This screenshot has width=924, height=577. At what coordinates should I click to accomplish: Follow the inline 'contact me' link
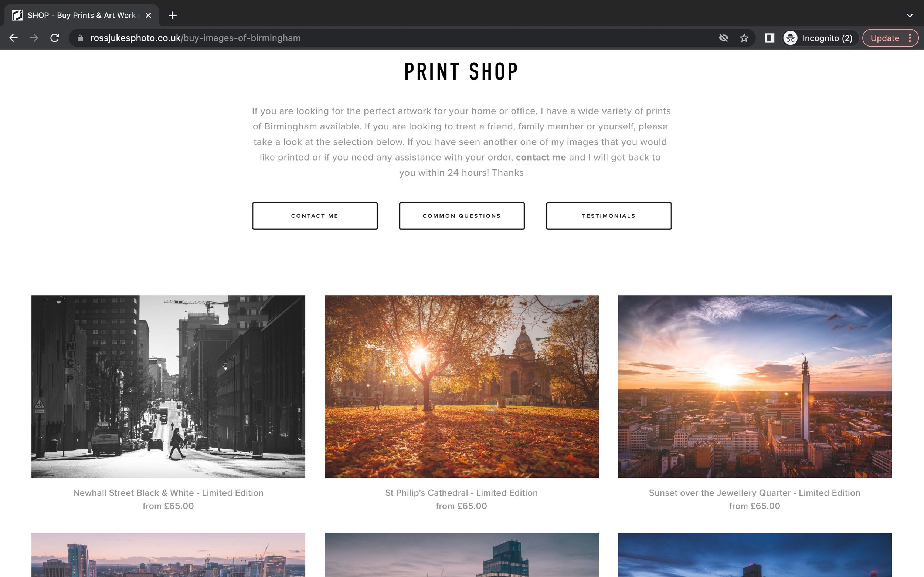pos(541,157)
